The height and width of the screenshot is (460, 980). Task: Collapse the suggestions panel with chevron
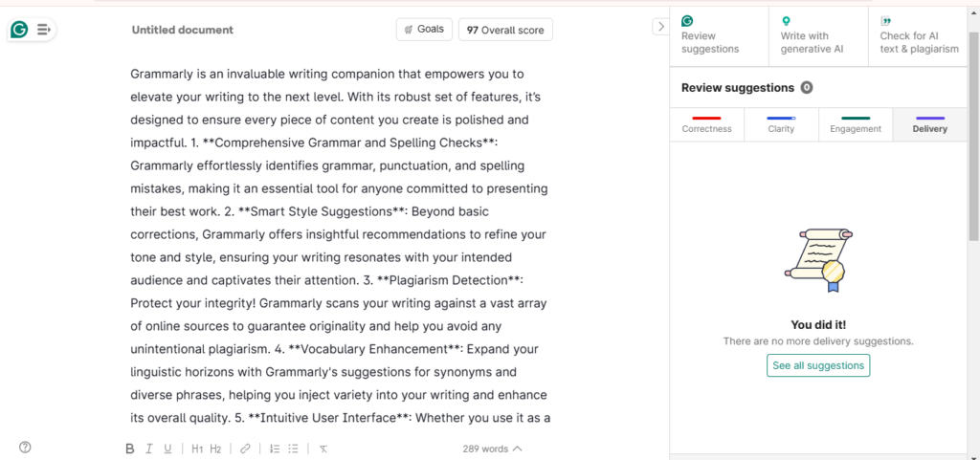pos(660,27)
